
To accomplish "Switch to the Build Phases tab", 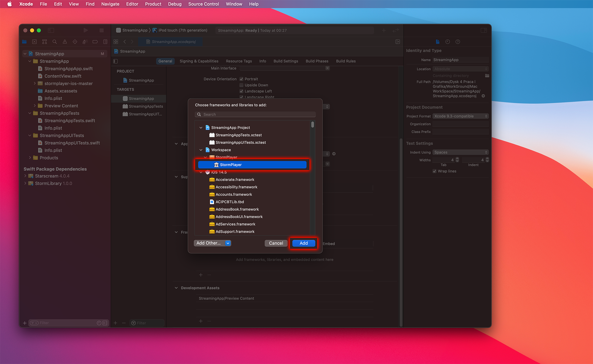I will 317,61.
